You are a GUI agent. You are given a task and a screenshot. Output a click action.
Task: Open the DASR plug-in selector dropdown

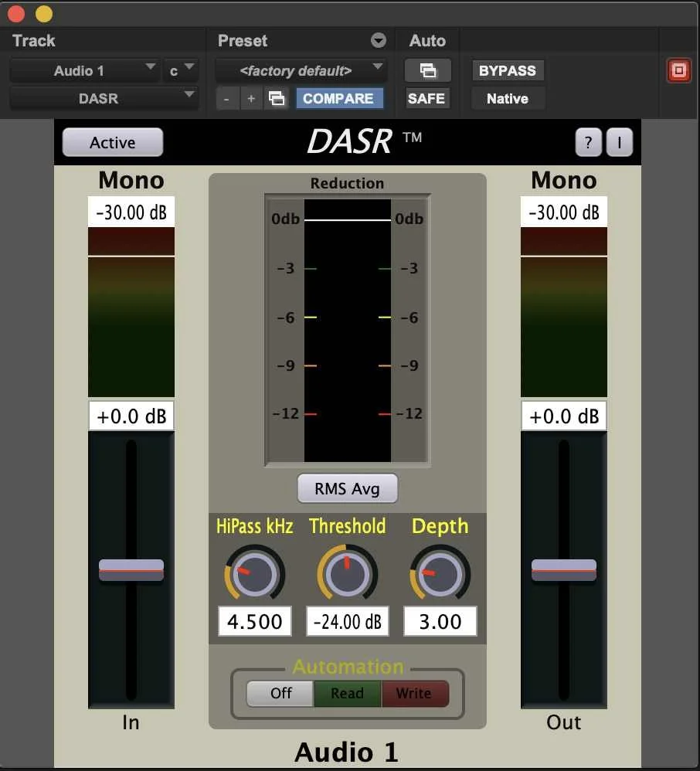(104, 98)
